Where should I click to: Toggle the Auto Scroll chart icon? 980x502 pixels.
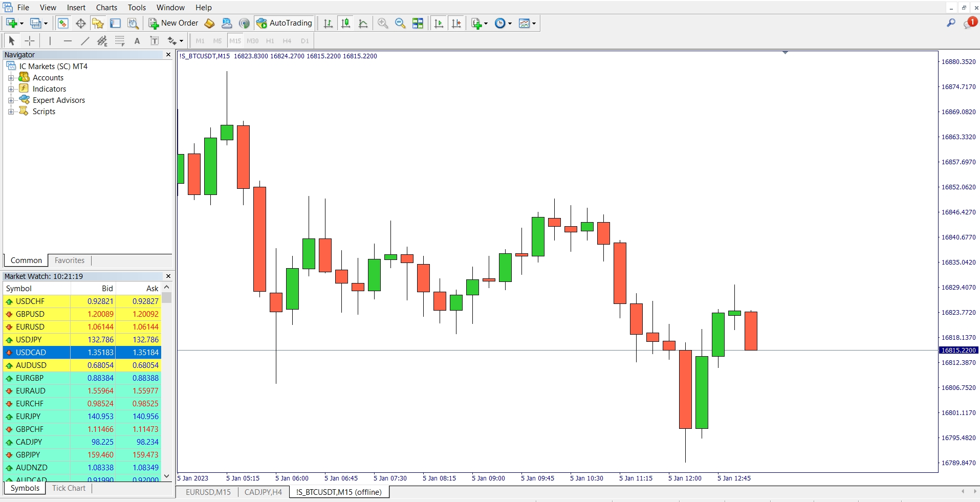pos(439,23)
